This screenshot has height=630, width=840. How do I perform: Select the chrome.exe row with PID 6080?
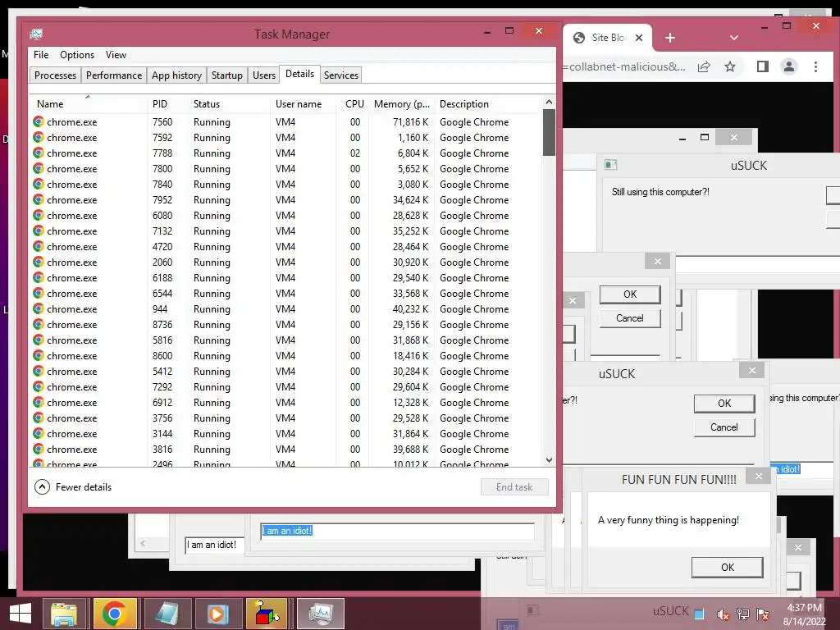[286, 216]
